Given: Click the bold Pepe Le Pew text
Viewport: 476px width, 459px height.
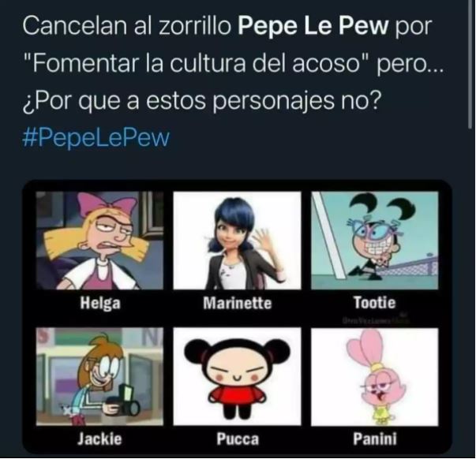Looking at the screenshot, I should [x=313, y=25].
